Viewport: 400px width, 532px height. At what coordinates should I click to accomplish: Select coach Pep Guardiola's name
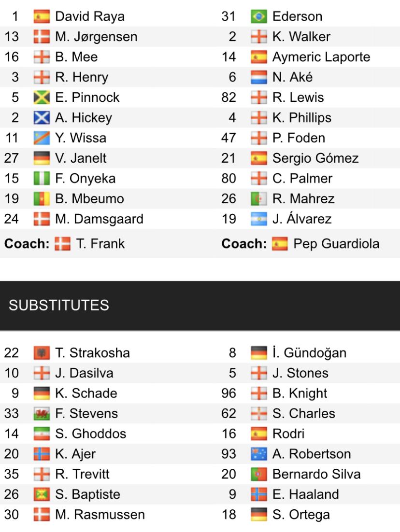(336, 244)
